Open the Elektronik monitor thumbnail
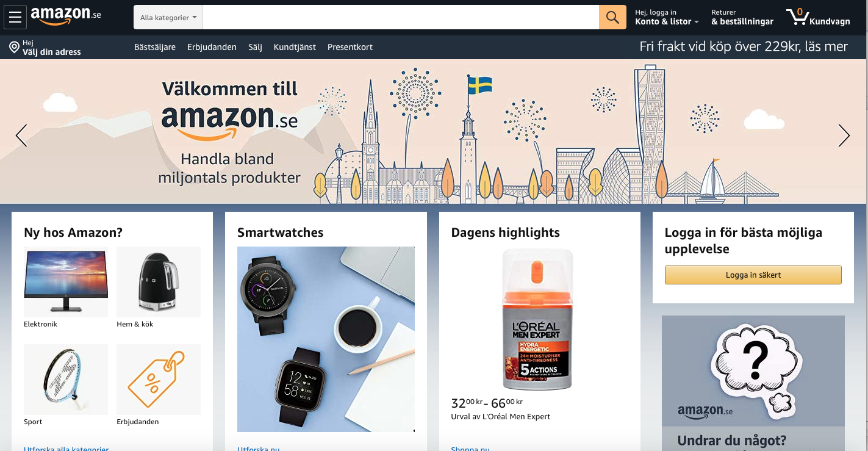 (x=66, y=282)
